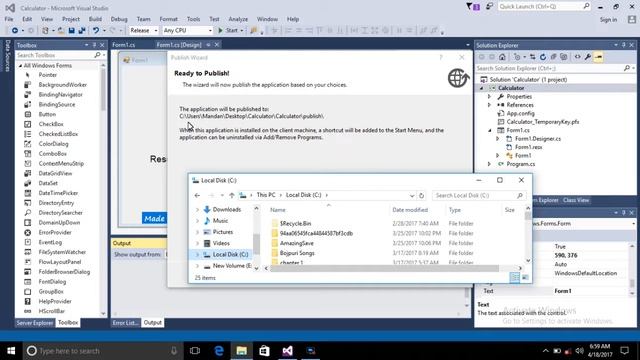This screenshot has width=640, height=360.
Task: Click the feedback icon beside Quick Launch
Action: tap(489, 7)
